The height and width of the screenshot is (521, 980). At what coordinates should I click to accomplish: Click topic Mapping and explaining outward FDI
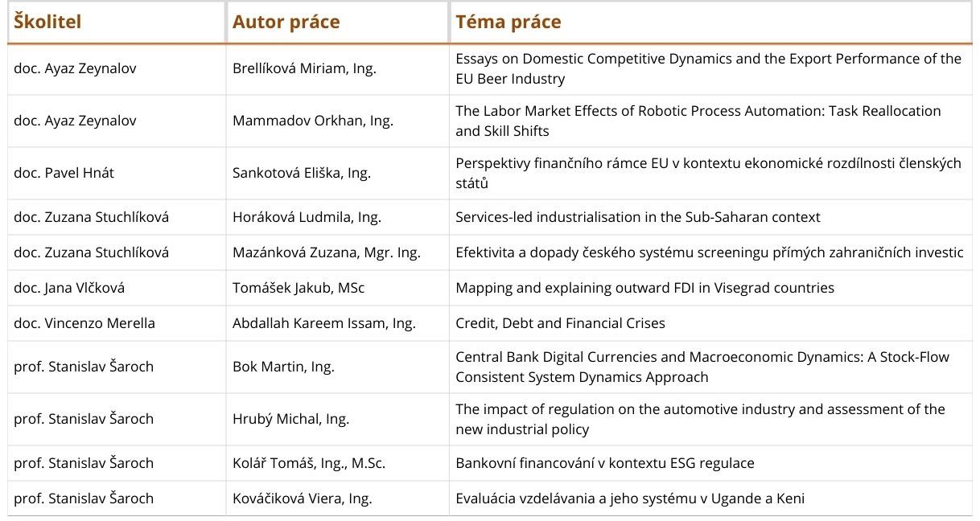(644, 288)
